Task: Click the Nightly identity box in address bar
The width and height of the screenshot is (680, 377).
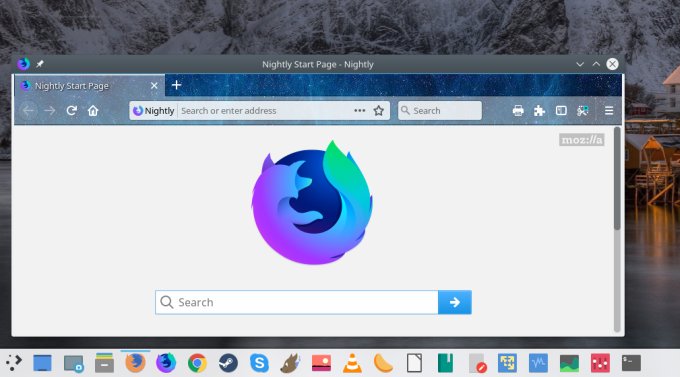Action: click(154, 111)
